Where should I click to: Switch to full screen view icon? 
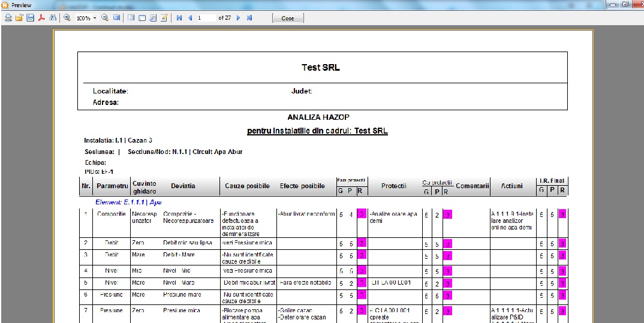[x=116, y=18]
